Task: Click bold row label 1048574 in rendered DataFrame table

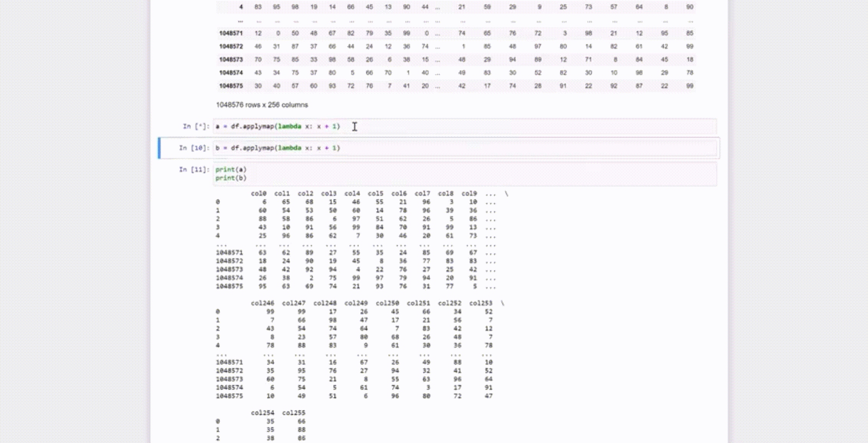Action: tap(231, 73)
